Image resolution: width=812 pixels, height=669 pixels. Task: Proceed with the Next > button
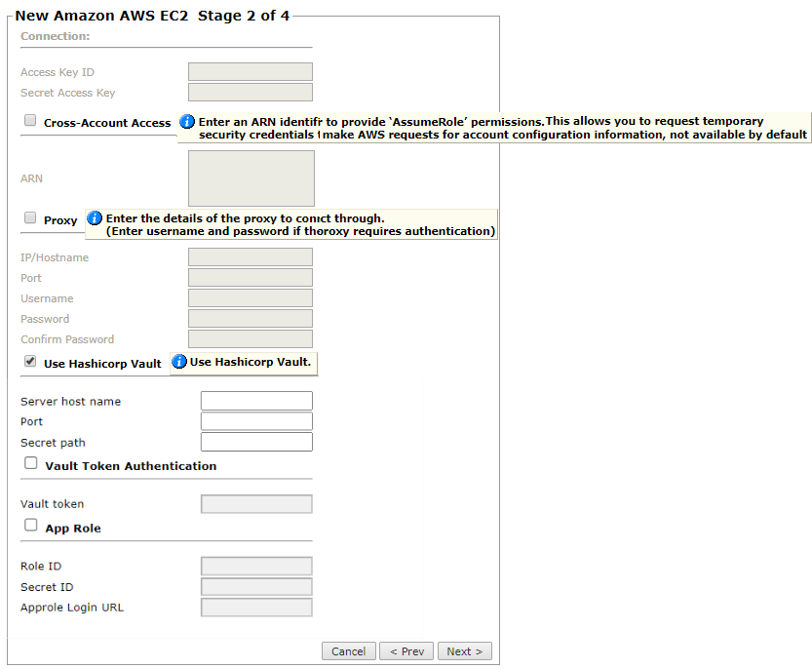(465, 651)
